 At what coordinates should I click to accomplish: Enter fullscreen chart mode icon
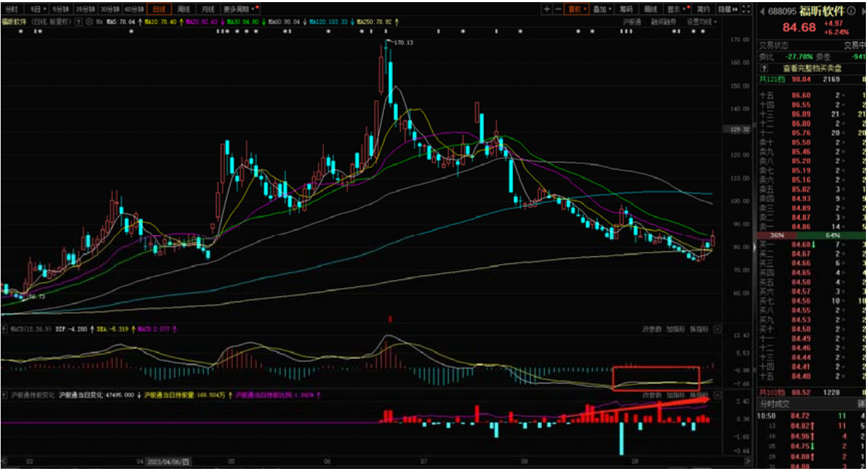tap(748, 9)
